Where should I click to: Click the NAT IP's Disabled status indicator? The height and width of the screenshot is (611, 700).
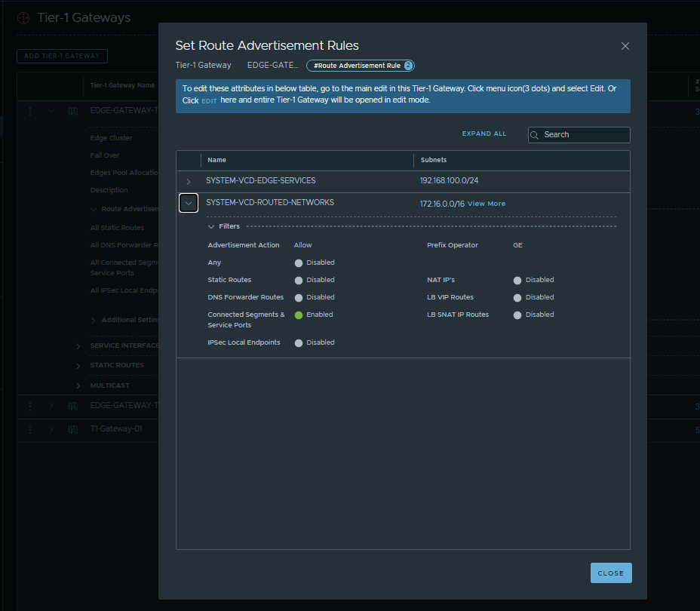click(x=517, y=280)
